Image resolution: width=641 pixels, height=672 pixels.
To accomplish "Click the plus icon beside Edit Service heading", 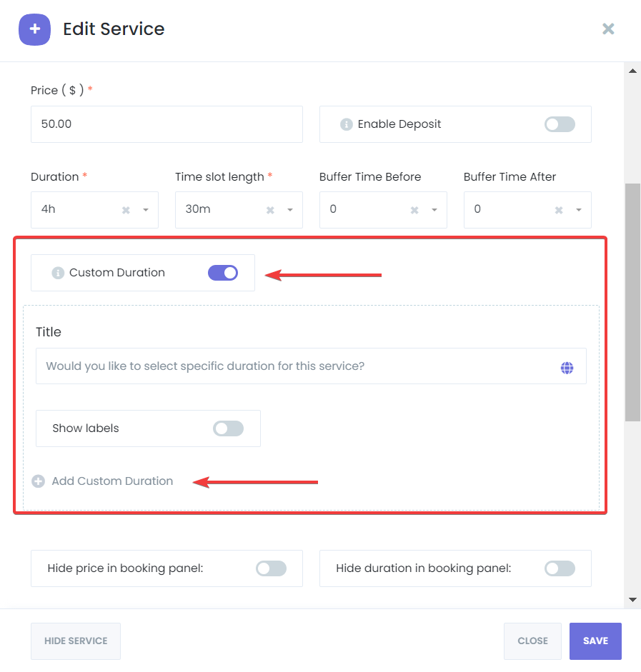I will 34,29.
